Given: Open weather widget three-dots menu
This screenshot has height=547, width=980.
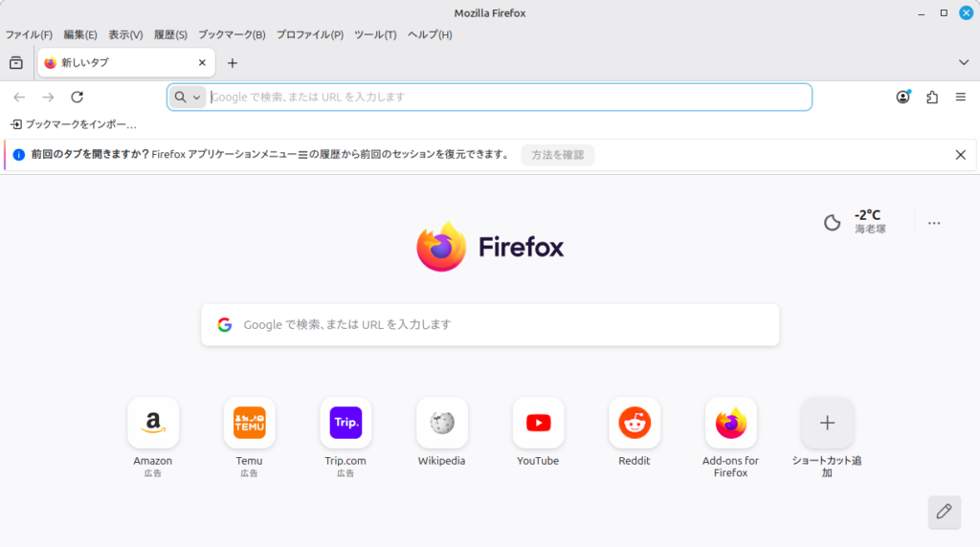Looking at the screenshot, I should 934,223.
